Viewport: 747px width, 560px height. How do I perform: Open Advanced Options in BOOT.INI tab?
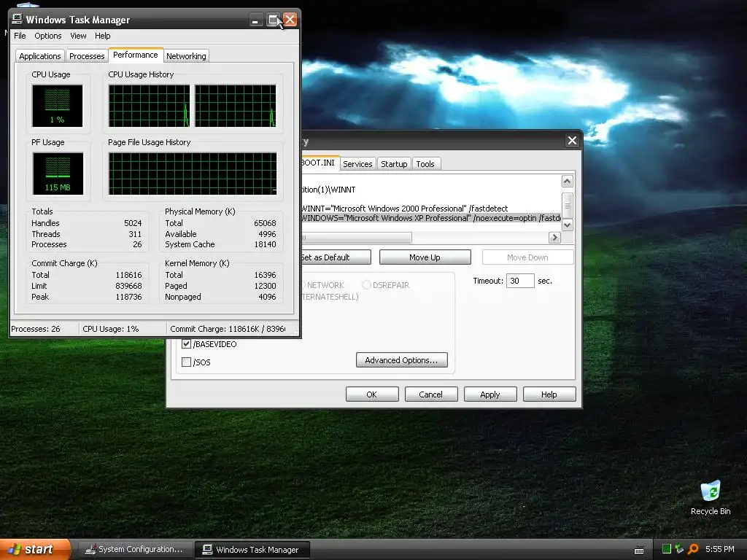[402, 360]
